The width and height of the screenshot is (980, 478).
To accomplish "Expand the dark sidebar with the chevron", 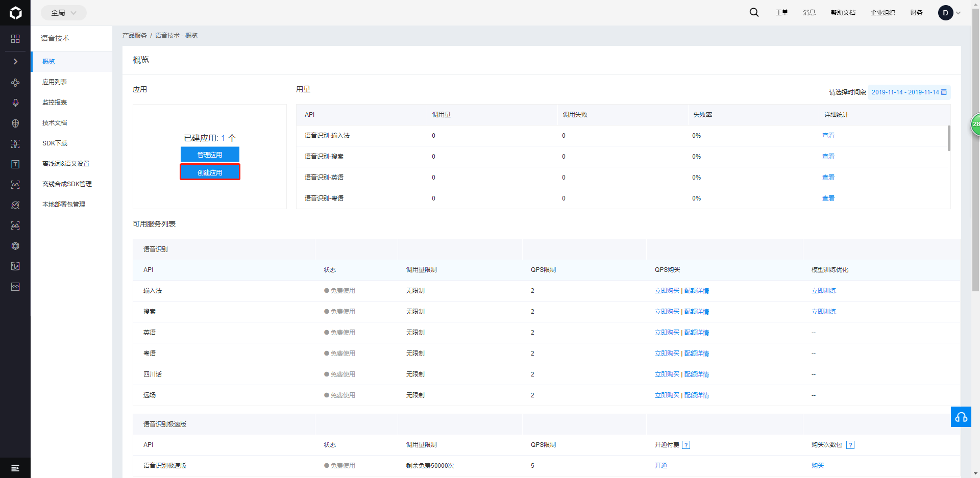I will (x=15, y=61).
